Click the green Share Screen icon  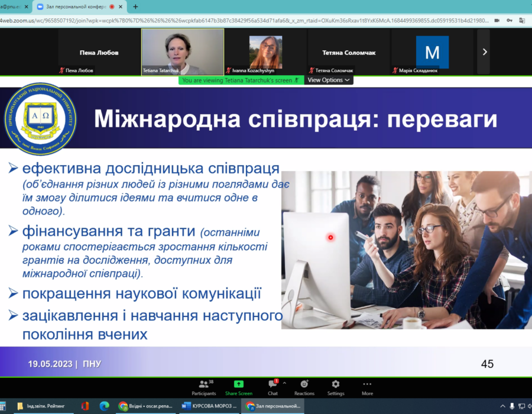238,384
